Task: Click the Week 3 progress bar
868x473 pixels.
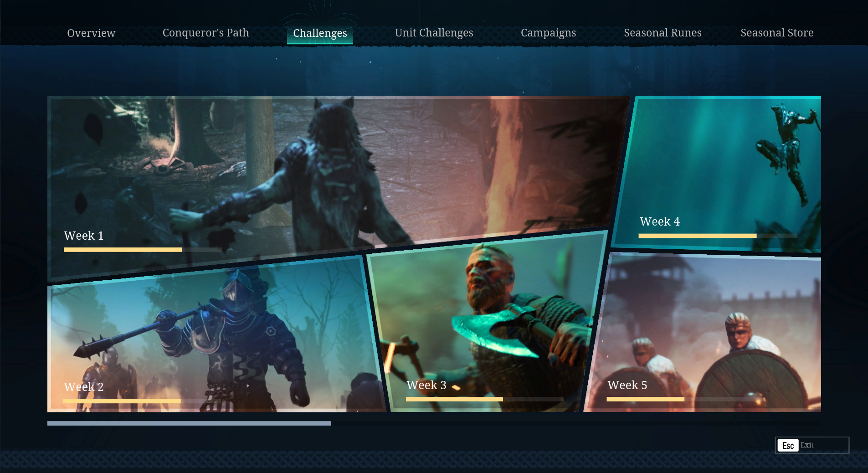Action: pos(485,399)
